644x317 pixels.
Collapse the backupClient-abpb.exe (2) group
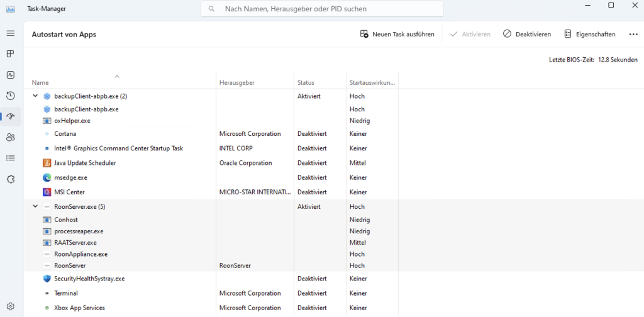click(x=35, y=96)
